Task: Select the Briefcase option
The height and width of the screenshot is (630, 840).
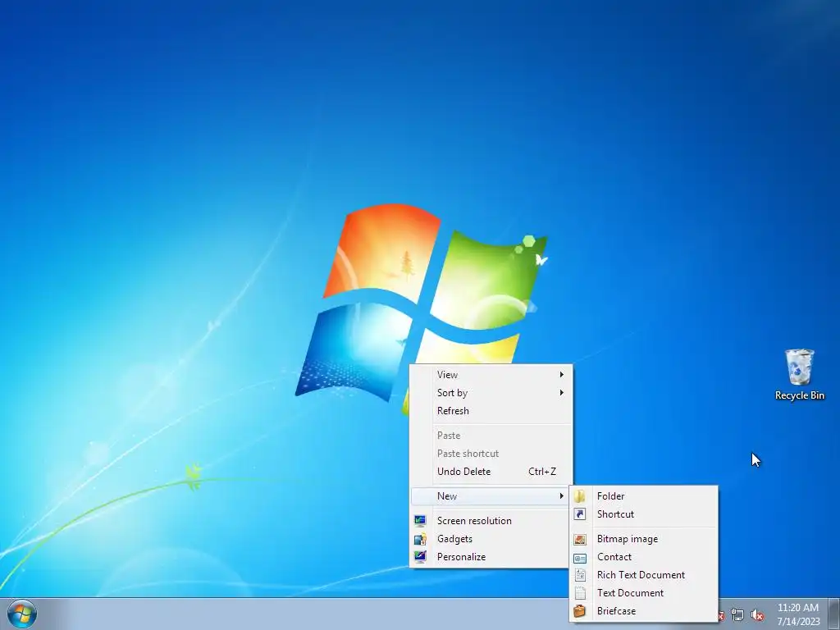Action: [x=643, y=611]
